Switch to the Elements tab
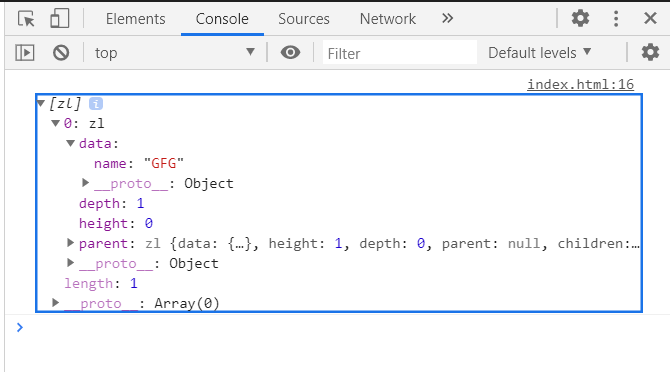This screenshot has width=670, height=372. coord(135,19)
